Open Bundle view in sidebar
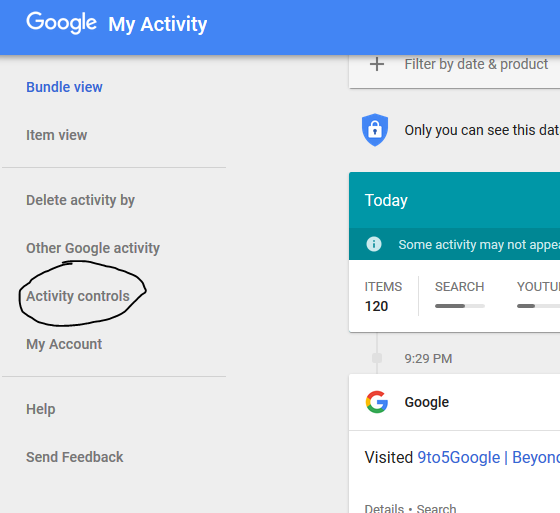 pos(64,87)
